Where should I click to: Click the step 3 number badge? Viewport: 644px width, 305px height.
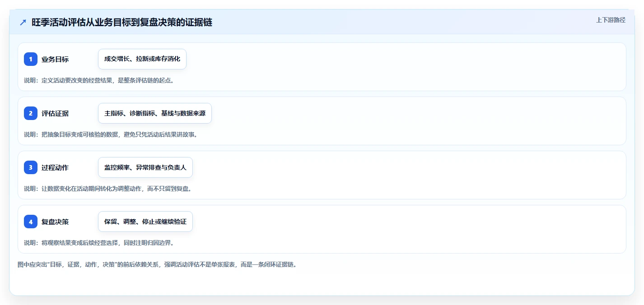(31, 167)
